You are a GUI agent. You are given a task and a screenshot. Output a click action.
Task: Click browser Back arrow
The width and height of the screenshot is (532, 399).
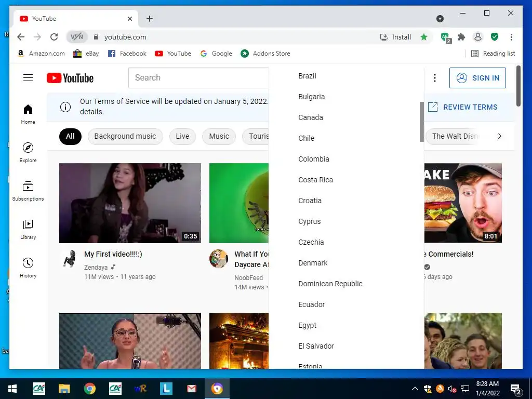pyautogui.click(x=21, y=37)
